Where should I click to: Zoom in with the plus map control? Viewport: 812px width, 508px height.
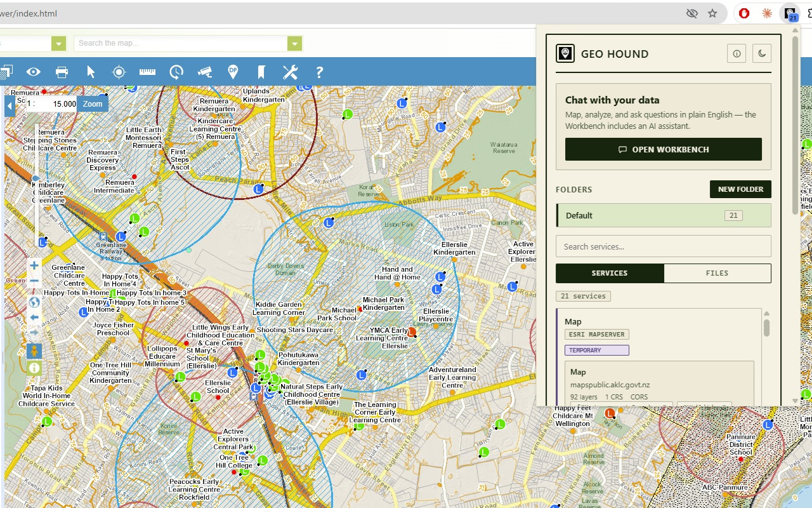click(34, 265)
